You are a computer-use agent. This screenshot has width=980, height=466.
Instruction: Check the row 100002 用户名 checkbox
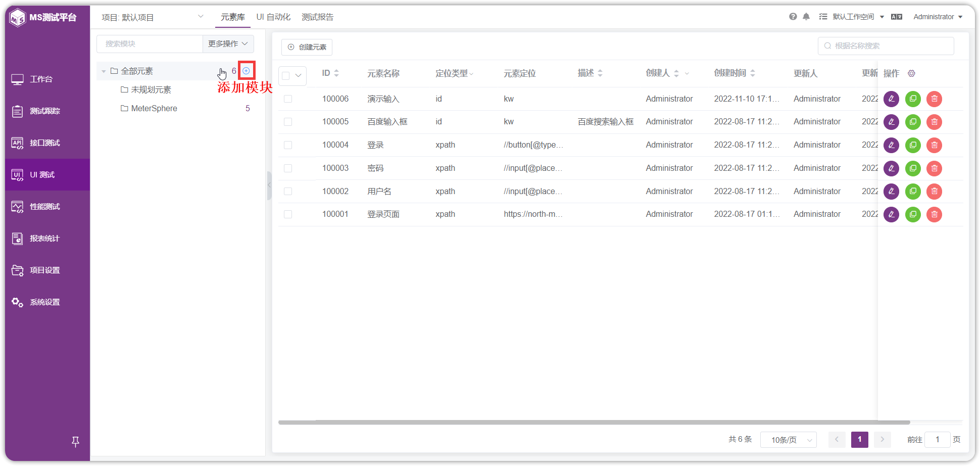pos(288,191)
